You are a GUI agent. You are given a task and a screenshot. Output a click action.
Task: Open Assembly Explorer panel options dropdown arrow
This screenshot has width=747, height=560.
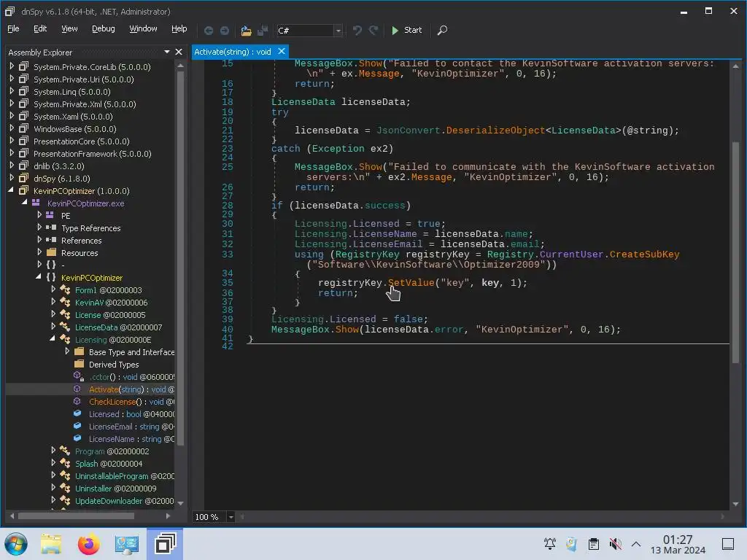(x=167, y=52)
